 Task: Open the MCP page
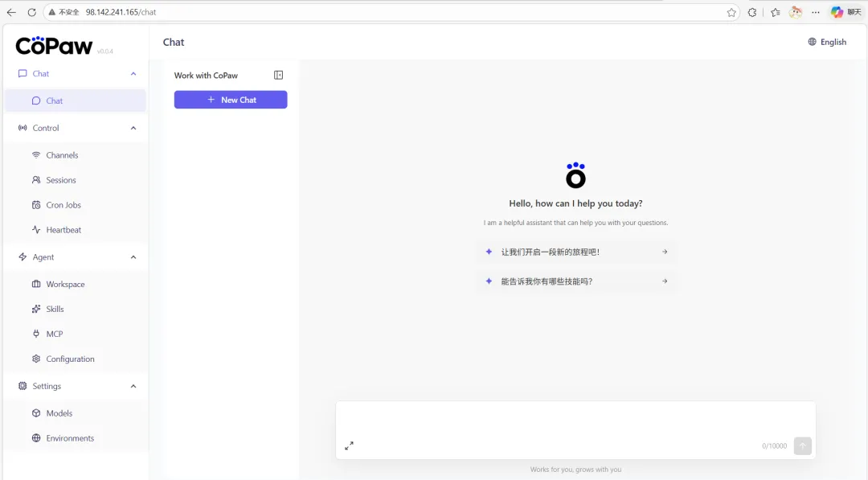click(76, 334)
